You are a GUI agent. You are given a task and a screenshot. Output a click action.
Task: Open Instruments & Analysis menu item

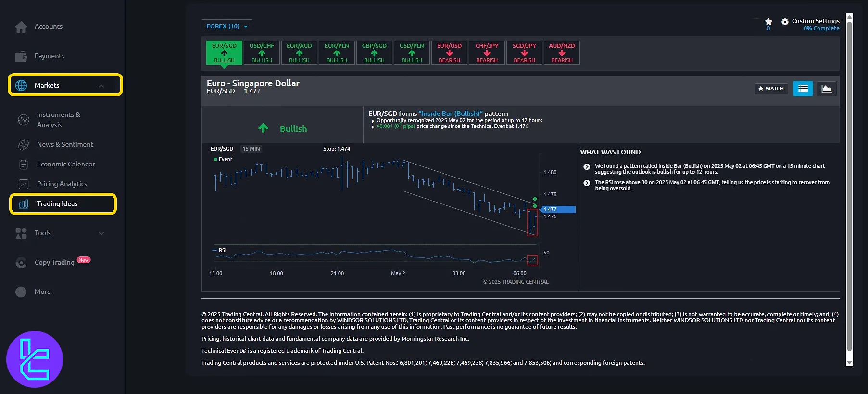tap(59, 120)
